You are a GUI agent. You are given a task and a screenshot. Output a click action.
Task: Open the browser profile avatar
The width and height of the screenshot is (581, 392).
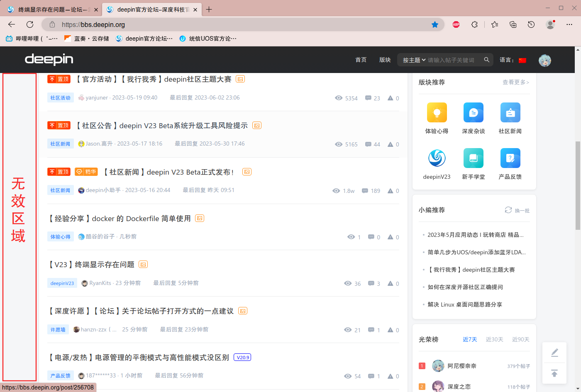click(551, 24)
